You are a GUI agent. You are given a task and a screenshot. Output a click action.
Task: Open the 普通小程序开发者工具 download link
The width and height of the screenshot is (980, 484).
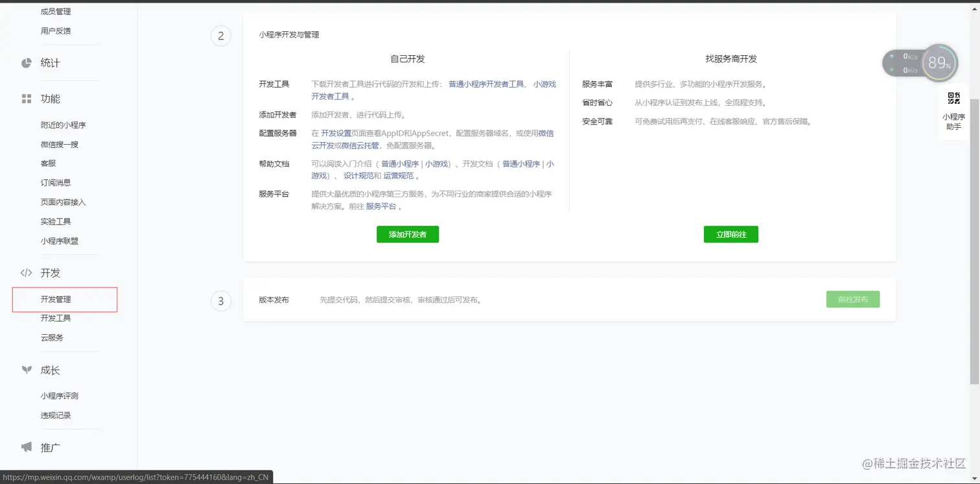coord(486,84)
